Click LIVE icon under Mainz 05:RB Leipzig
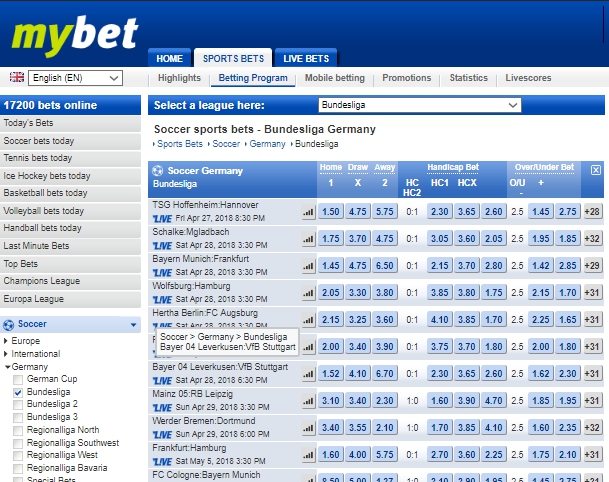The height and width of the screenshot is (482, 609). pyautogui.click(x=162, y=407)
